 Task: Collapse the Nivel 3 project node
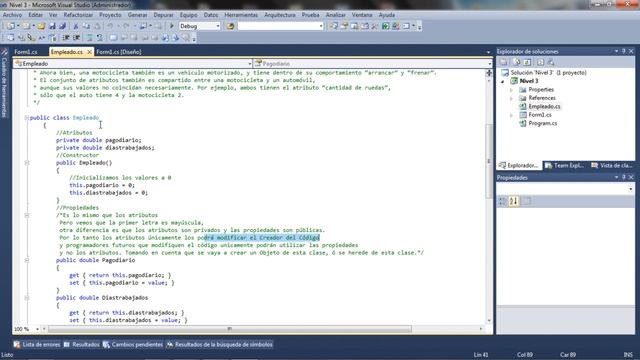coord(503,81)
